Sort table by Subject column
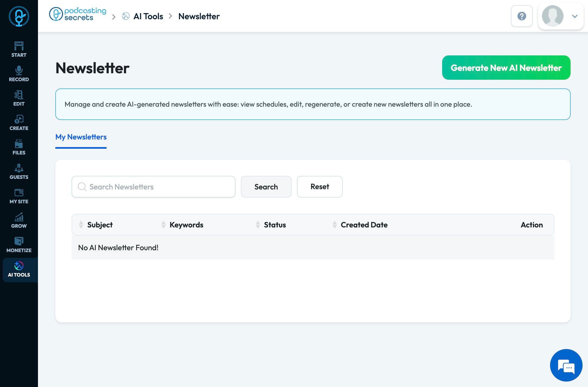The height and width of the screenshot is (387, 588). [x=100, y=225]
